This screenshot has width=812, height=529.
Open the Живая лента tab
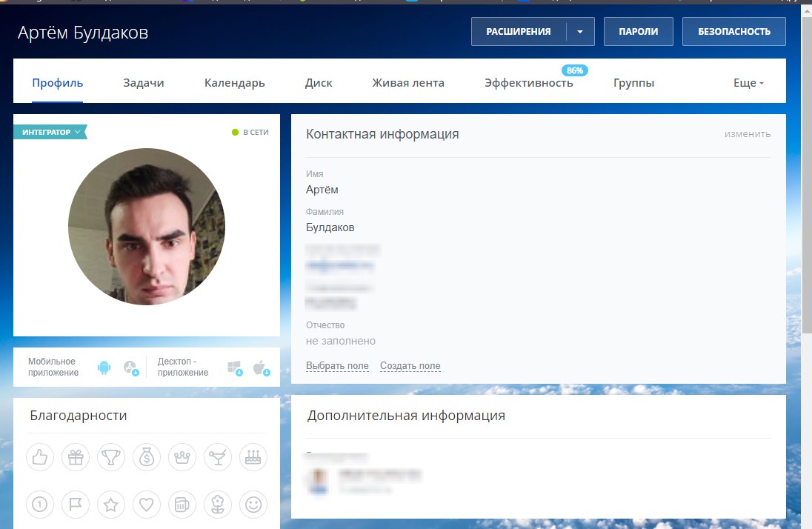click(408, 83)
